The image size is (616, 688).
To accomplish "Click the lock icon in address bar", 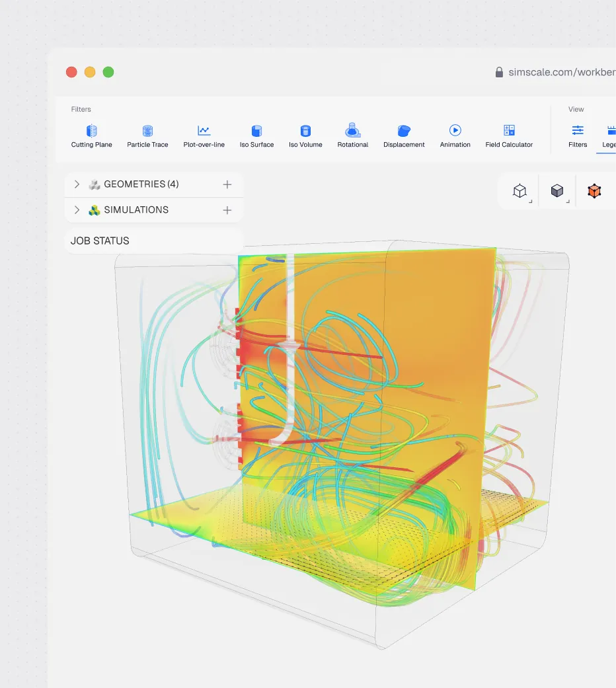I will (x=499, y=73).
